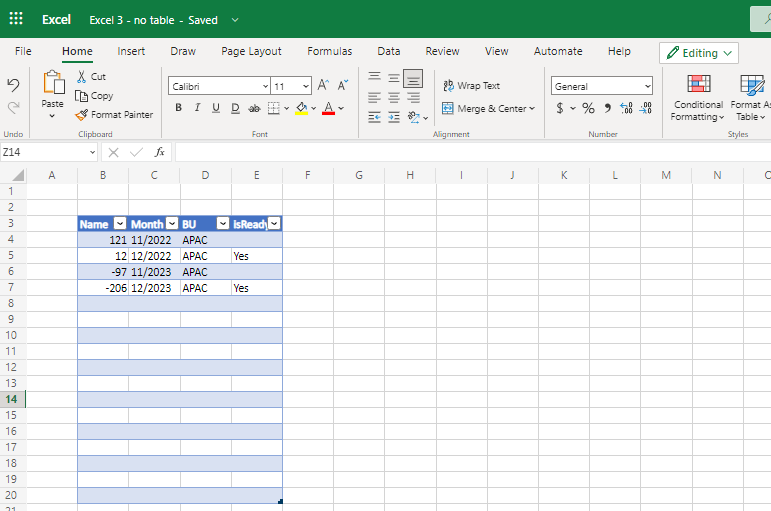Select the Format Painter tool
Viewport: 771px width, 511px height.
click(x=114, y=115)
